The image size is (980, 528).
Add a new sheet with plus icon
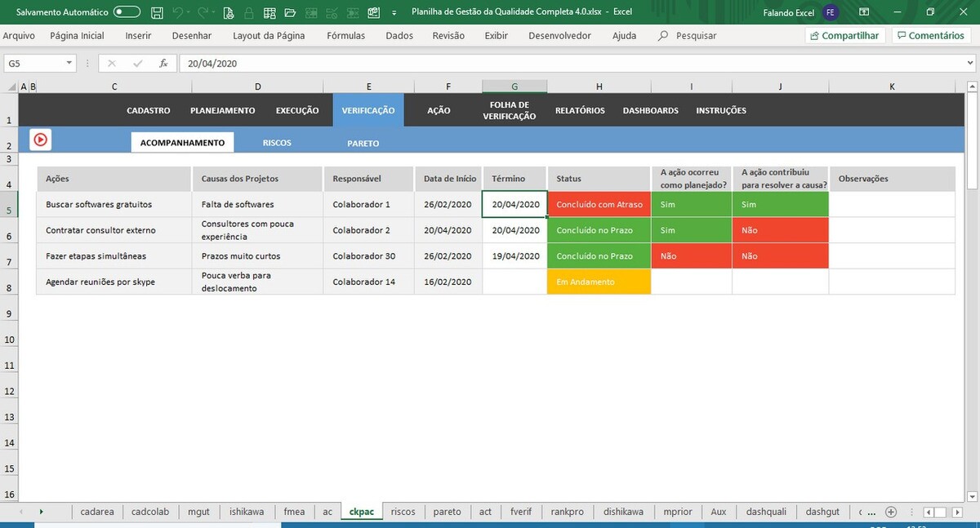[891, 512]
